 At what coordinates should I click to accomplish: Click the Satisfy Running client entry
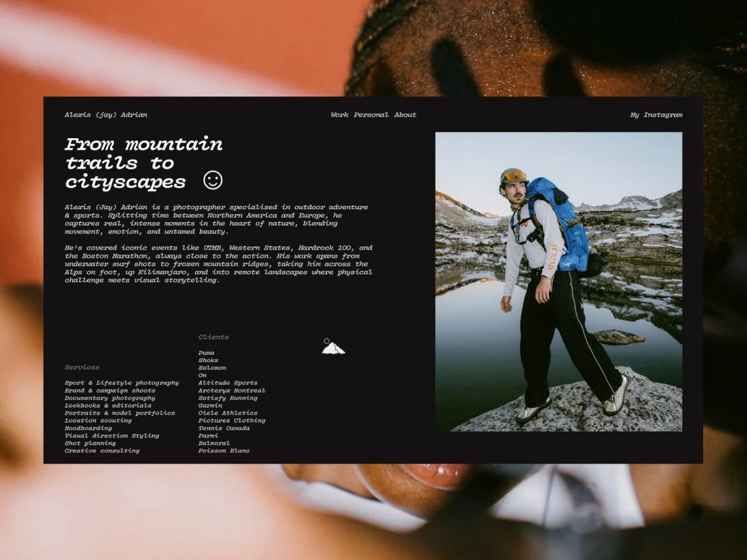click(228, 398)
